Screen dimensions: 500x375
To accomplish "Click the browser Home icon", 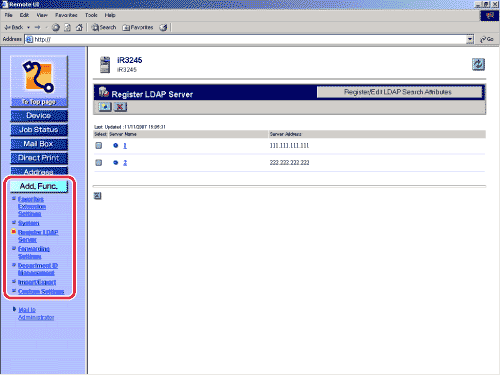I will pos(79,27).
